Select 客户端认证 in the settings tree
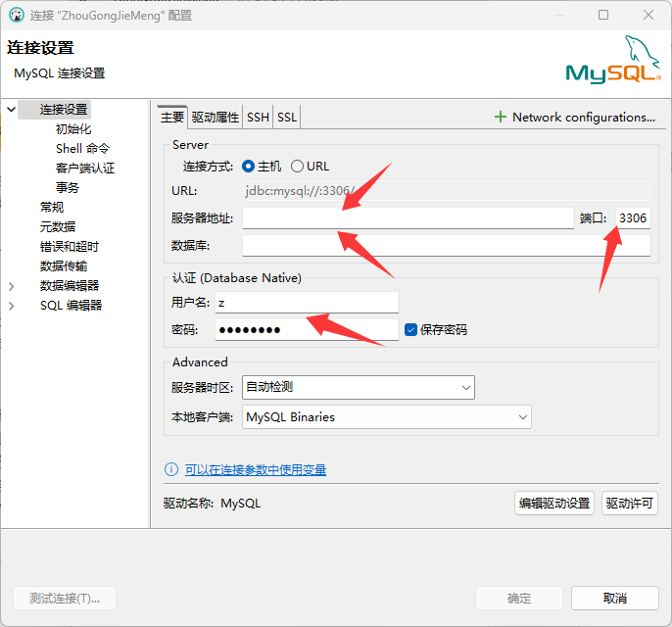 (x=85, y=168)
